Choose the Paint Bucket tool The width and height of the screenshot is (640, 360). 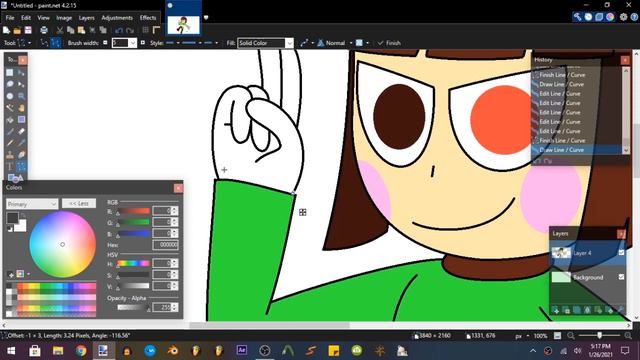(10, 120)
